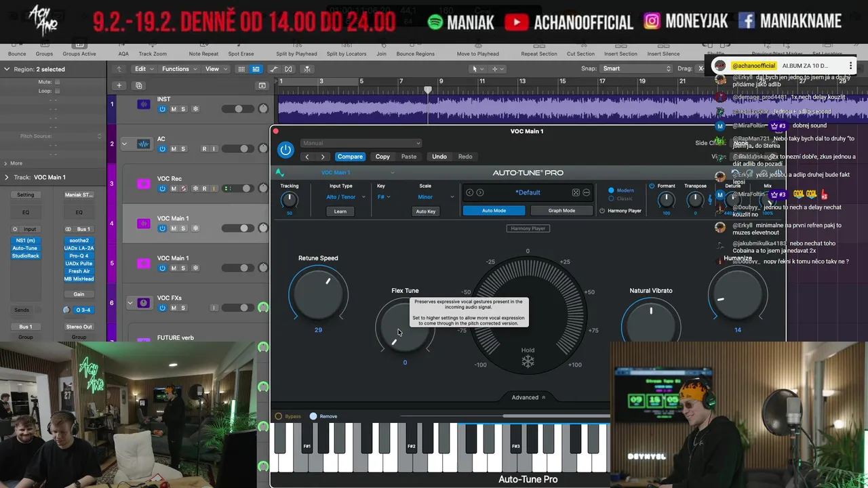Click the Retune Speed knob
The height and width of the screenshot is (488, 868).
[x=319, y=293]
